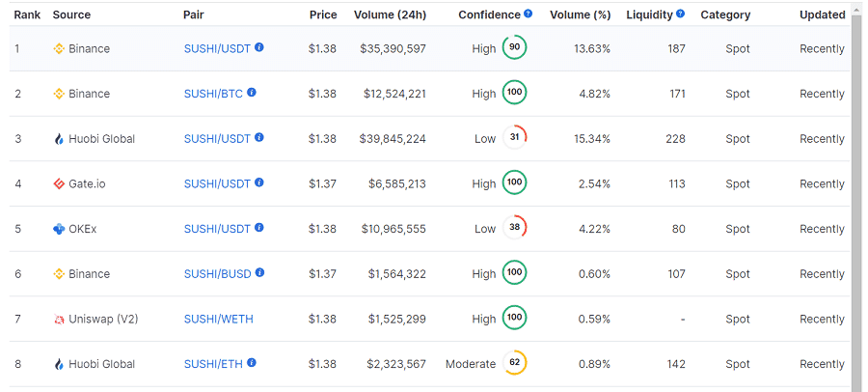
Task: Click the moderate confidence score 62 gauge
Action: coord(514,364)
